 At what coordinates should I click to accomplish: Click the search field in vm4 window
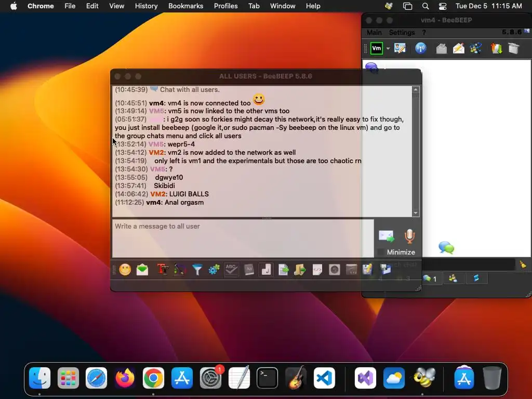point(468,264)
